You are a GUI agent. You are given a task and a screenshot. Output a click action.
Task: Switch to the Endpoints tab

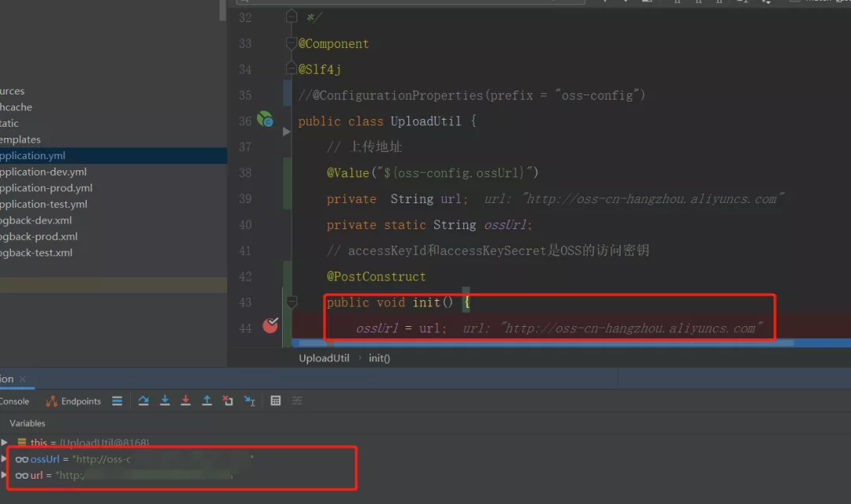[74, 402]
